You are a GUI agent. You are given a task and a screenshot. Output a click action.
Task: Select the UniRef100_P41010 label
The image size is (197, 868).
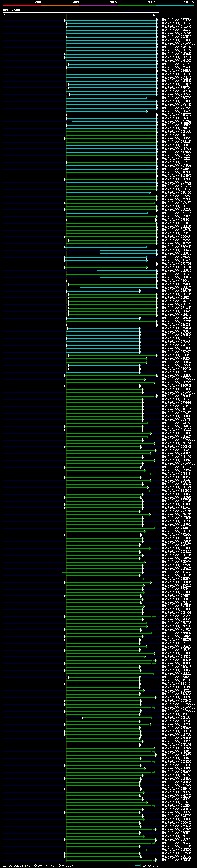pos(176,507)
